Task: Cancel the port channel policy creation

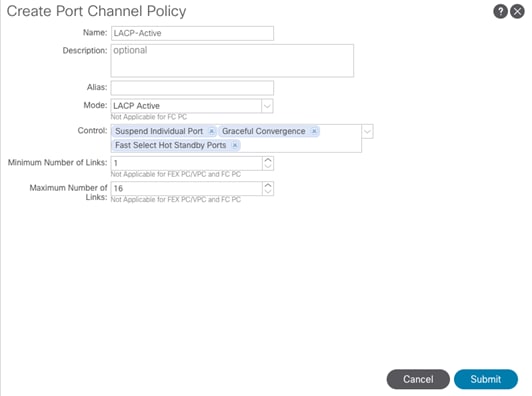Action: (x=418, y=379)
